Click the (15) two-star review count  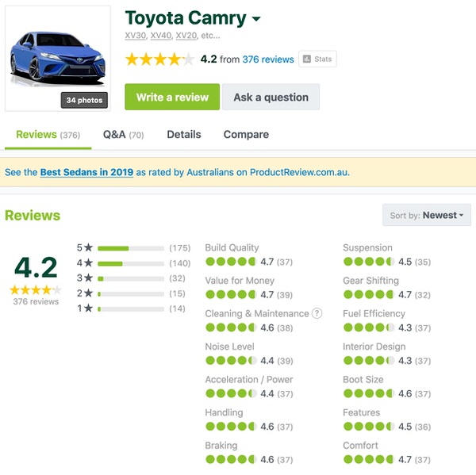click(x=177, y=293)
